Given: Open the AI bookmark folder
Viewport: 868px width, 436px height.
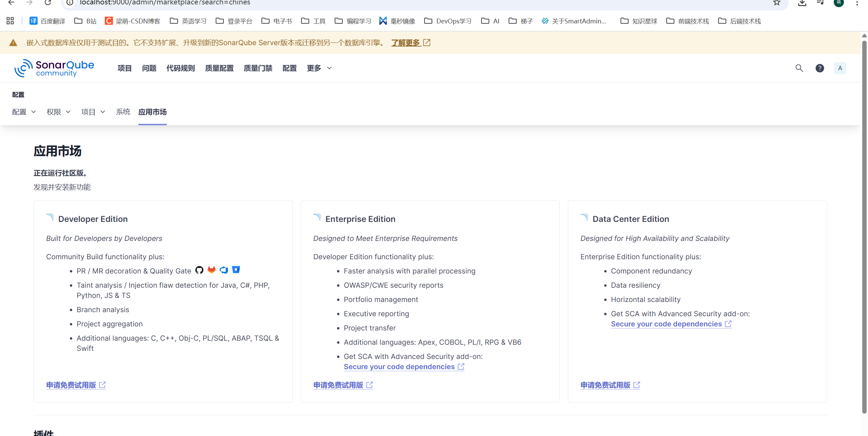Looking at the screenshot, I should tap(490, 21).
